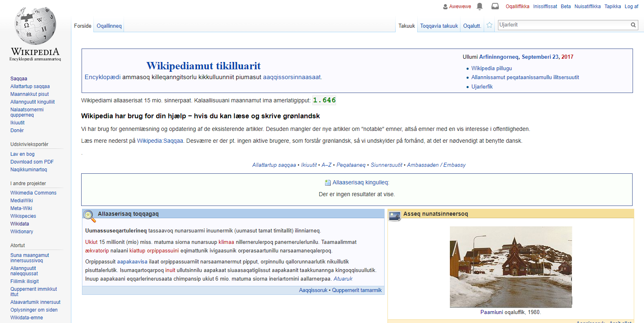Open the Oqalliffikka link

point(518,7)
